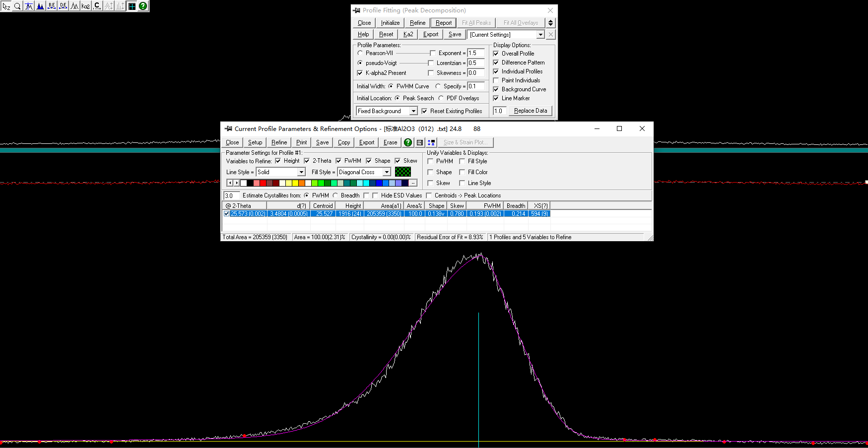
Task: Click the pin icon in parameters window title
Action: tap(228, 128)
